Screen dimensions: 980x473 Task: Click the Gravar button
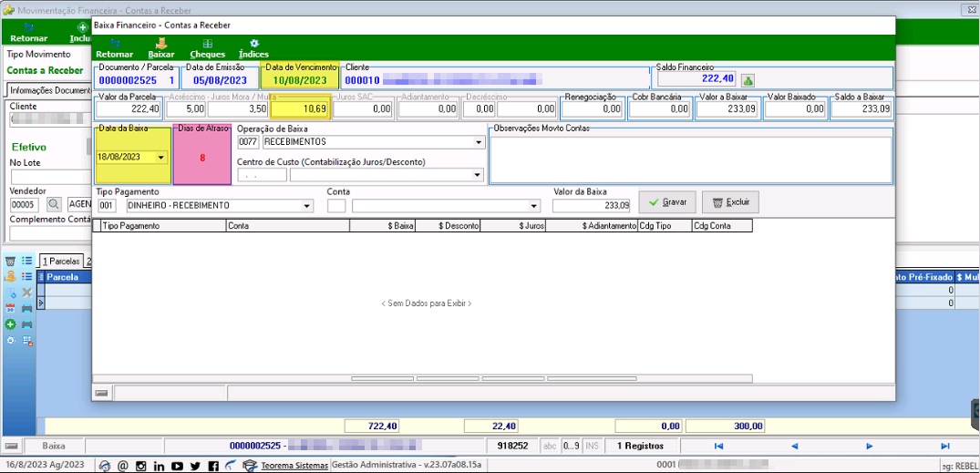(x=667, y=202)
